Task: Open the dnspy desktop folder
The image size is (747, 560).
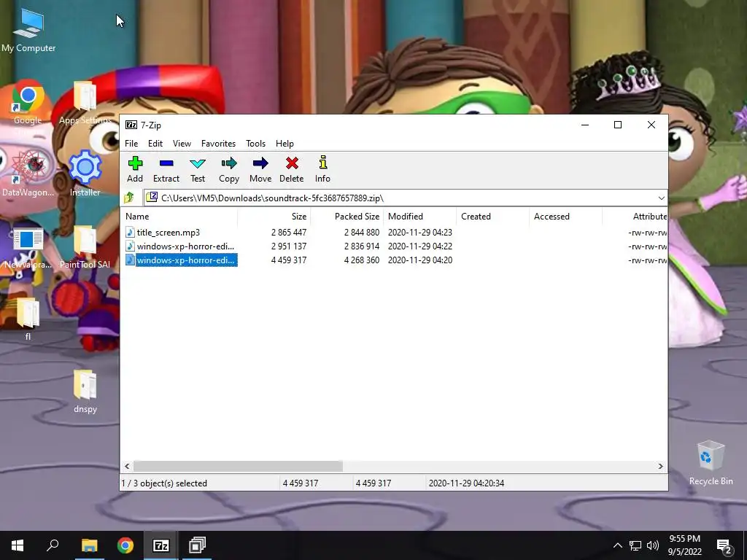Action: click(x=85, y=391)
